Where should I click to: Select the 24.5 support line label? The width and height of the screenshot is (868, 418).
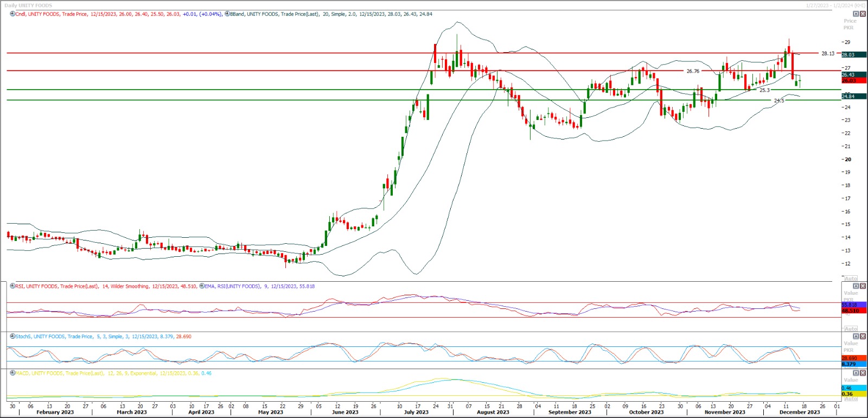(778, 100)
